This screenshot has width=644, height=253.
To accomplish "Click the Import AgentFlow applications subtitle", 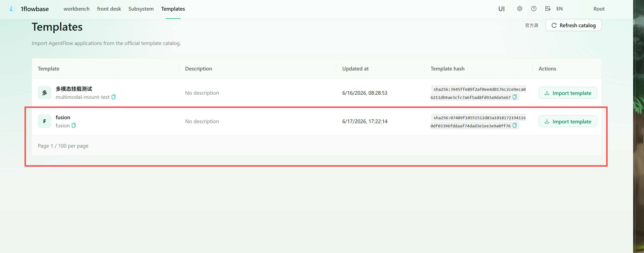I will [x=106, y=43].
